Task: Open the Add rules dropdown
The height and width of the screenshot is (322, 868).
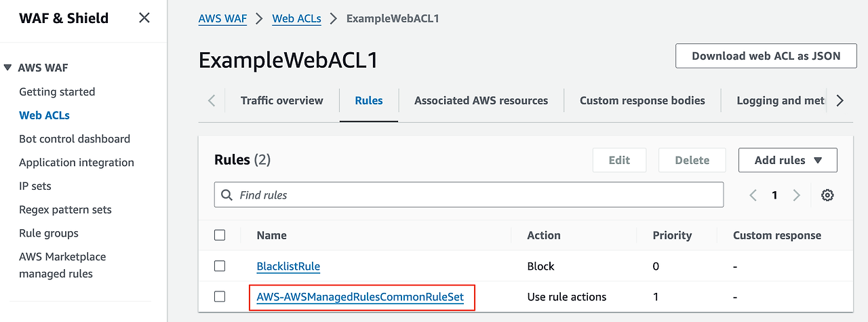Action: [x=788, y=160]
